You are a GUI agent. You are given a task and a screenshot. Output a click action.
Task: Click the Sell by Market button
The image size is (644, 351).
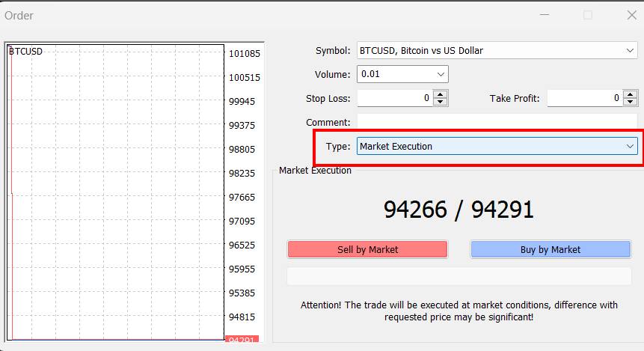click(x=367, y=249)
